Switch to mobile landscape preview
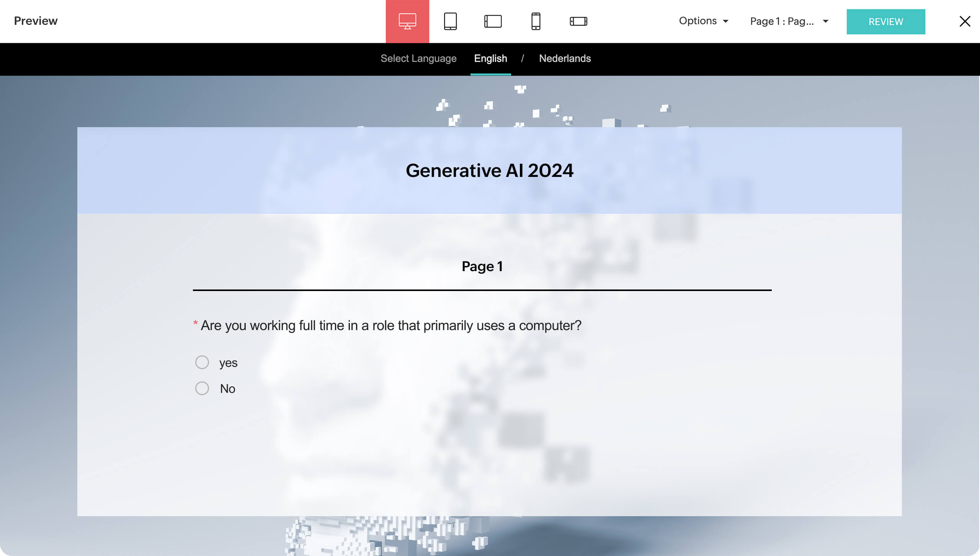Screen dimensions: 980x556 [x=578, y=21]
